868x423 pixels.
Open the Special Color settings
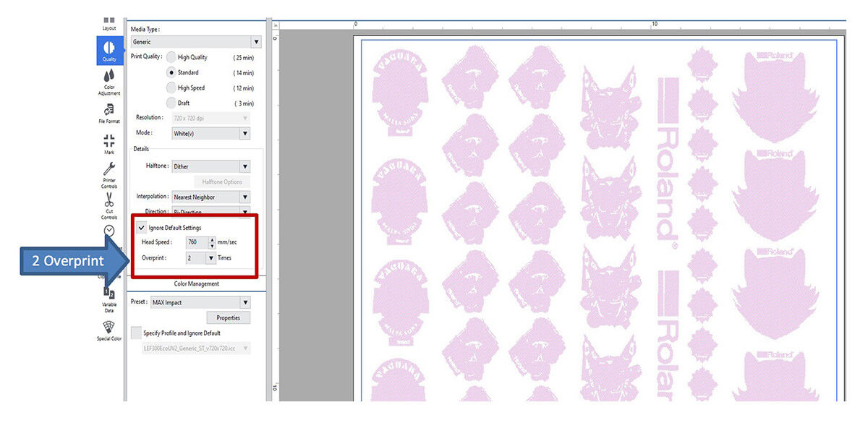[x=109, y=330]
